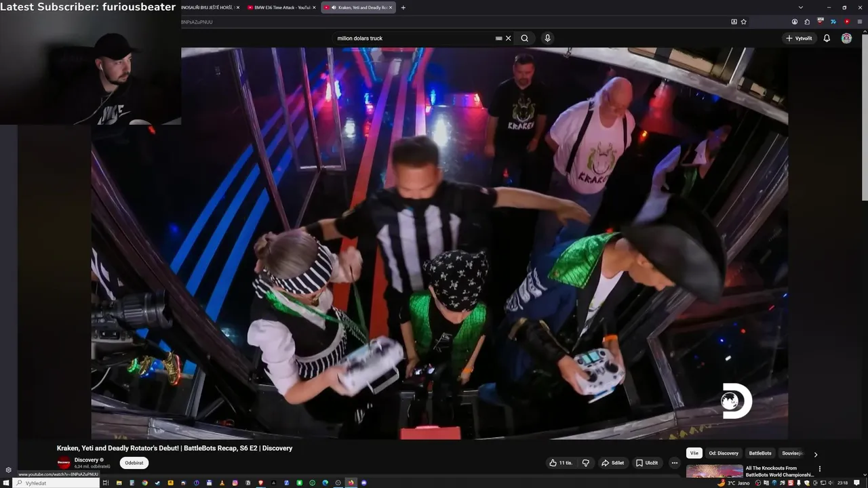Share the video via Sdílet
The image size is (868, 488).
pyautogui.click(x=612, y=463)
